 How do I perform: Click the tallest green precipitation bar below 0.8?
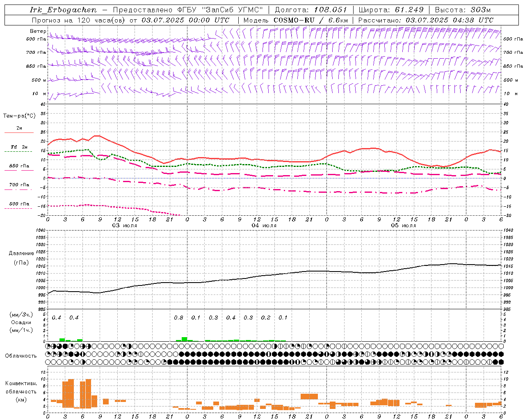pos(185,339)
